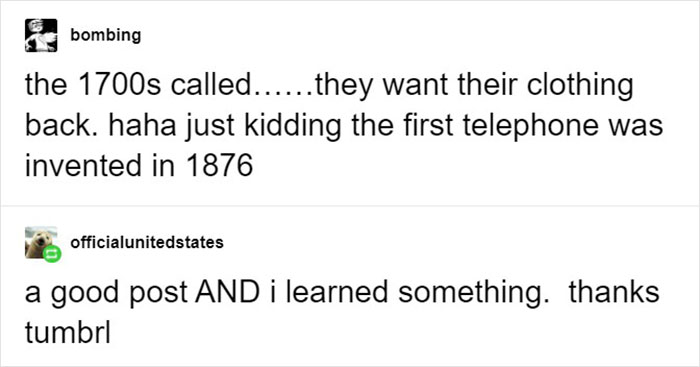Click the word "thanks" in the reply
700x367 pixels.
(x=614, y=292)
